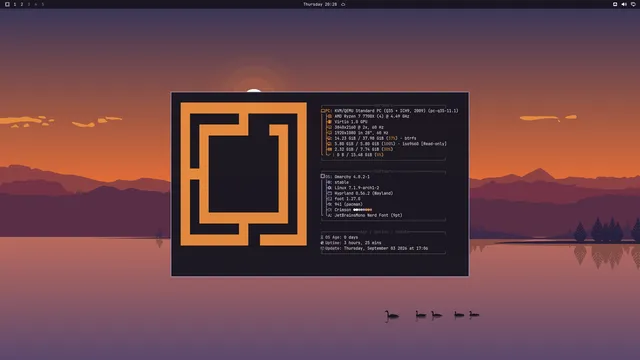This screenshot has height=360, width=640.
Task: Click the update indicator icon beside the clock
Action: (343, 4)
